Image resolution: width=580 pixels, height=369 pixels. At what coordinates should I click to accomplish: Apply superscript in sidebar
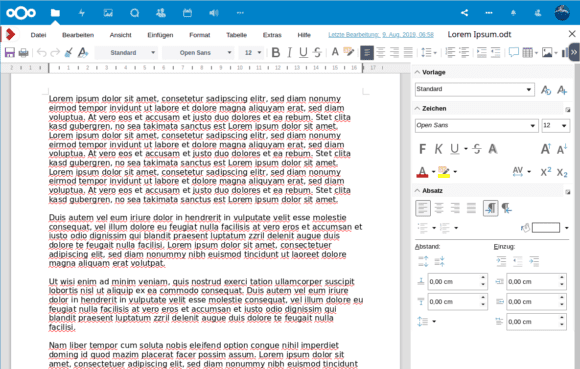tap(546, 172)
